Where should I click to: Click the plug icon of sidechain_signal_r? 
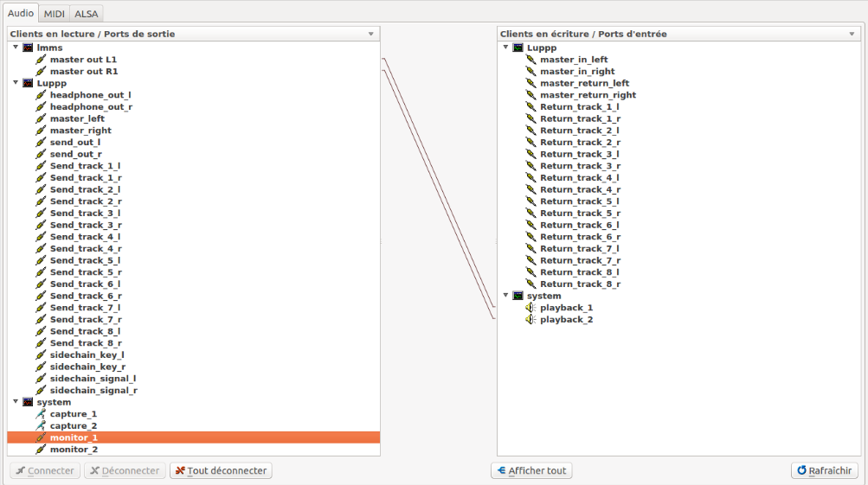41,391
